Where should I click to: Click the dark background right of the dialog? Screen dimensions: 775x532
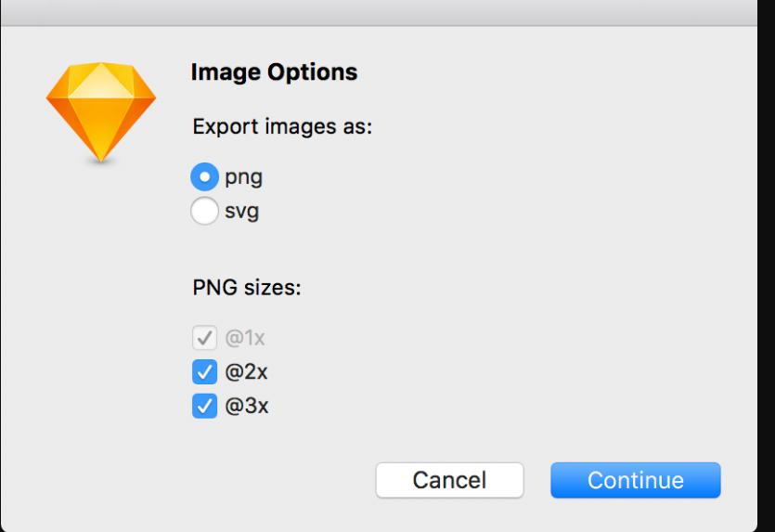(766, 266)
